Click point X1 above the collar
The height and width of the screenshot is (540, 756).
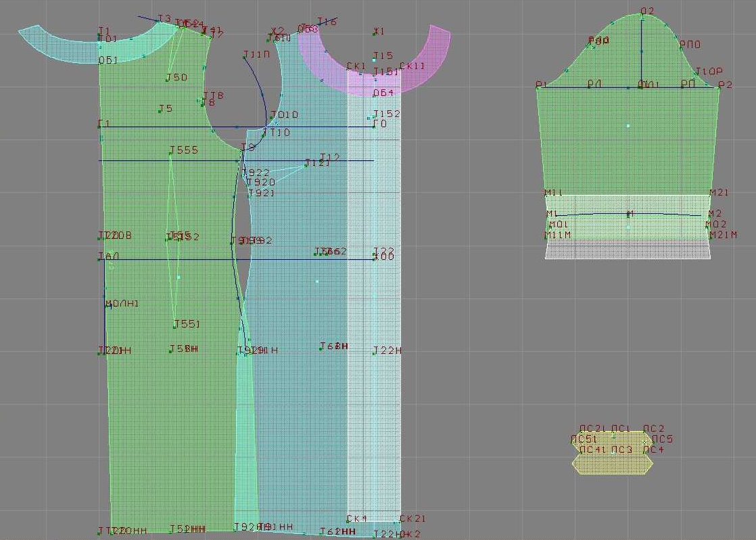click(x=375, y=32)
